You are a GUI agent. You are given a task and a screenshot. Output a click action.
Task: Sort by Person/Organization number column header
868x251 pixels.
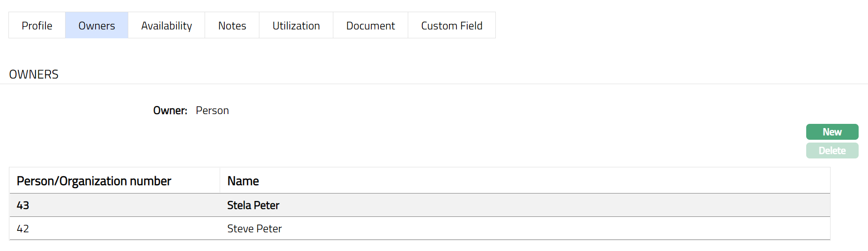(x=94, y=181)
